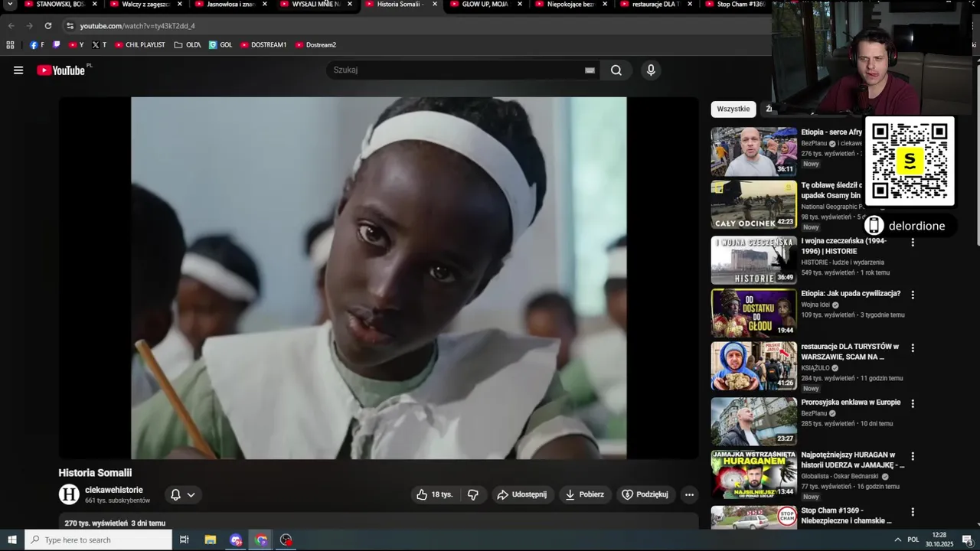Click the main video player frame

pyautogui.click(x=379, y=278)
